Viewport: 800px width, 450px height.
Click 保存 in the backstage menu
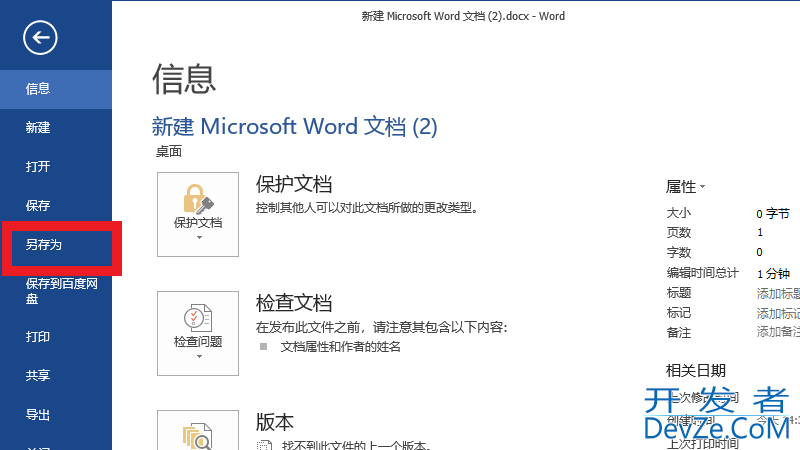[56, 206]
